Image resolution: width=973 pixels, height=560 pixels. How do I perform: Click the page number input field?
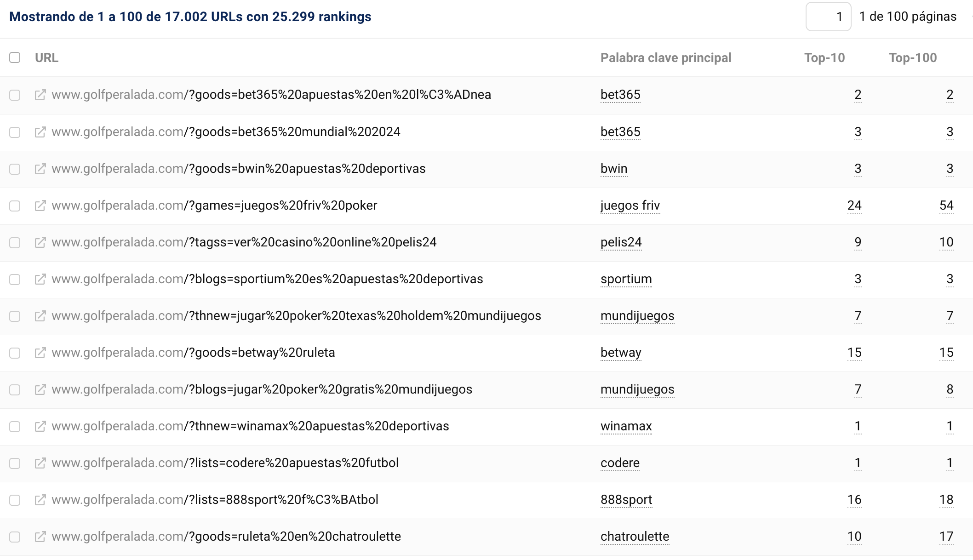click(x=828, y=17)
